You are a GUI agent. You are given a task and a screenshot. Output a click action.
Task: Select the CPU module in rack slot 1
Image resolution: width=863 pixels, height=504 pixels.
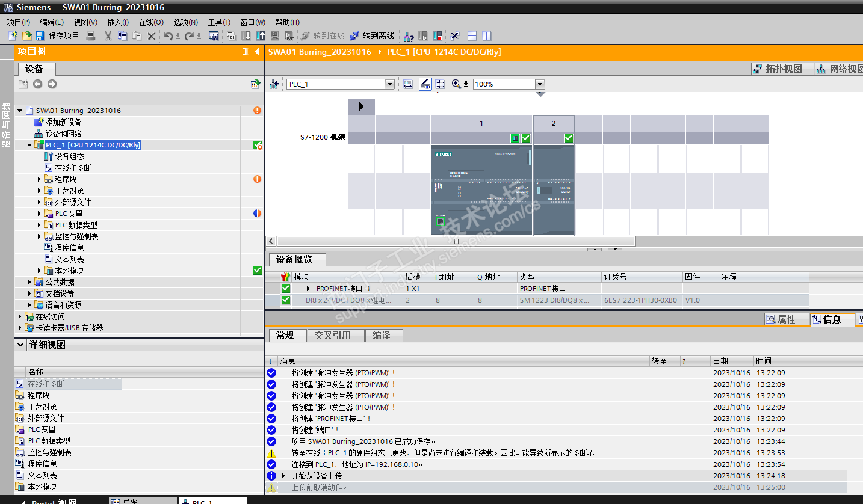481,190
